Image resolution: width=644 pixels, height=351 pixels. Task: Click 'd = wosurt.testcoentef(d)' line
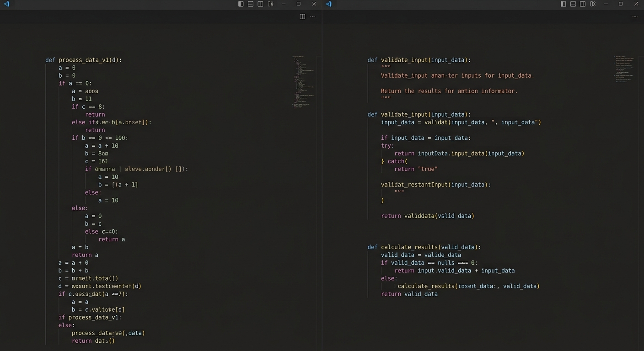click(100, 286)
